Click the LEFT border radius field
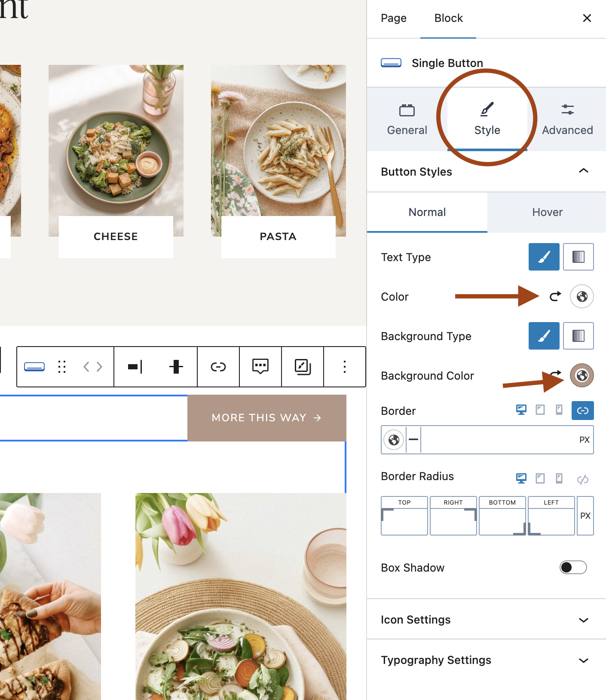The image size is (606, 700). [x=551, y=521]
